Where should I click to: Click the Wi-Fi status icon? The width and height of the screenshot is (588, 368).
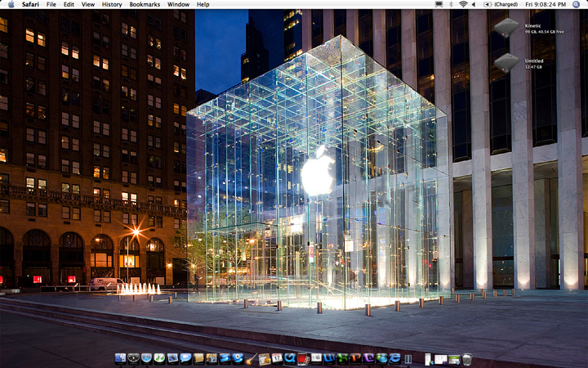coord(464,4)
